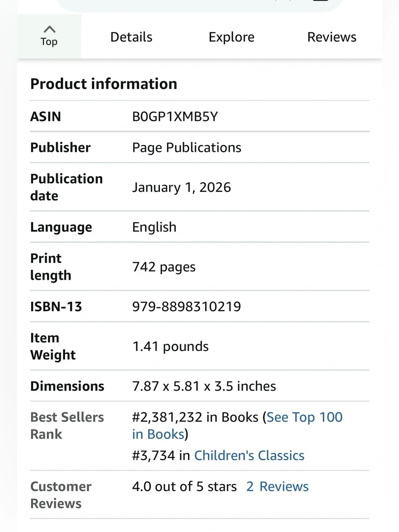Viewport: 399px width, 532px height.
Task: Click the Product information heading
Action: tap(104, 84)
